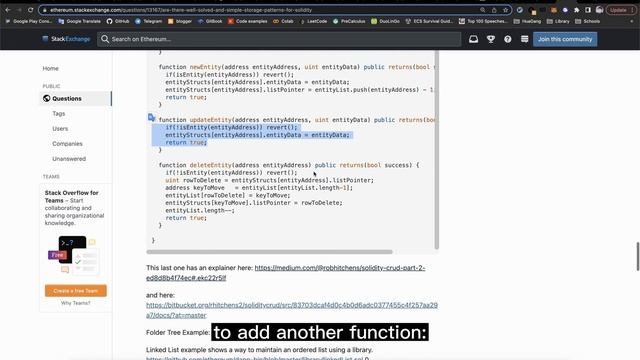Click the copy icon beside updateEntity function
The height and width of the screenshot is (360, 640).
[151, 118]
